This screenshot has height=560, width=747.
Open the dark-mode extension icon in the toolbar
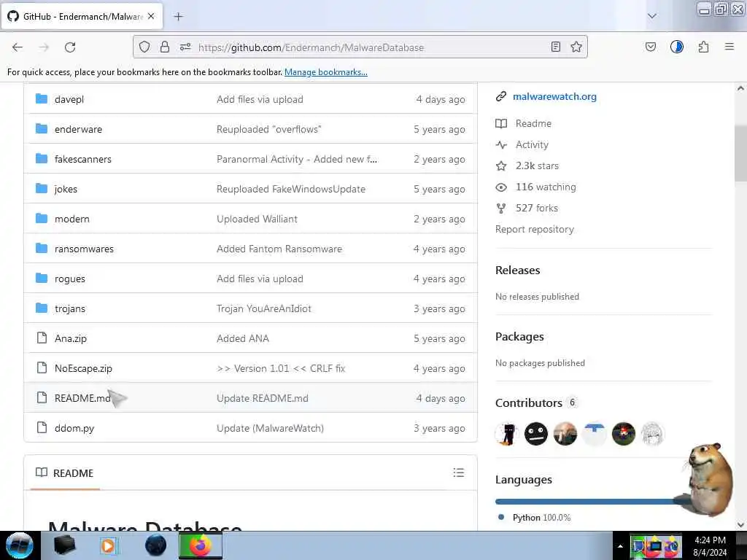pos(677,47)
